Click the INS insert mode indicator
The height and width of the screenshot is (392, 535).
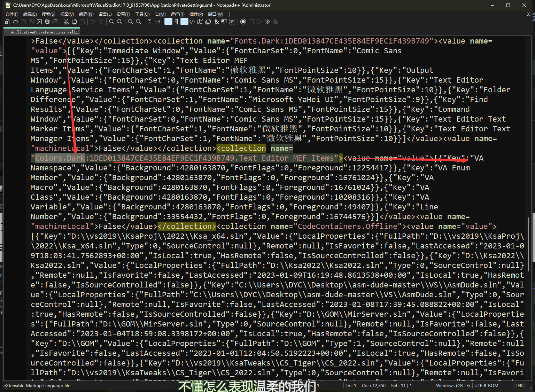coord(520,386)
